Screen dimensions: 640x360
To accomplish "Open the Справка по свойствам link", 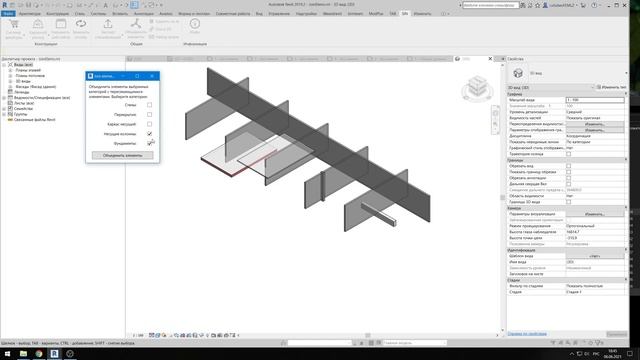I will (x=527, y=334).
